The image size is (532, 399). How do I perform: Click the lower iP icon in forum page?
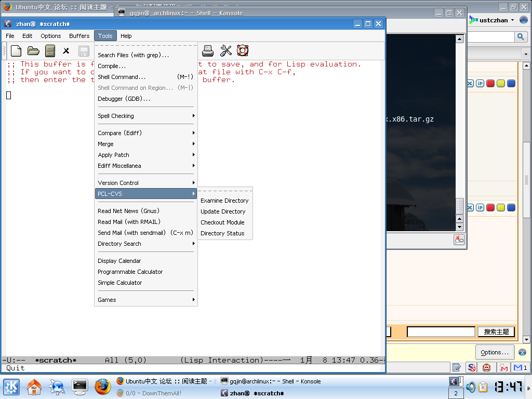[480, 208]
